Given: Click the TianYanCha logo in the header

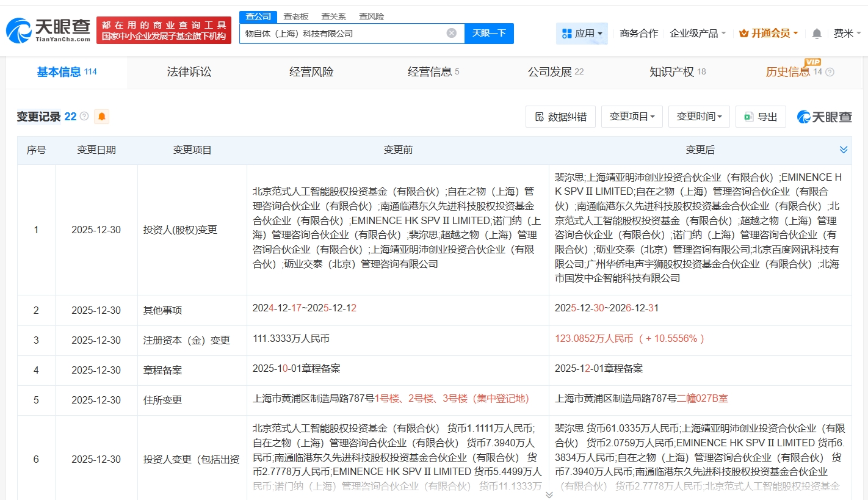Looking at the screenshot, I should pyautogui.click(x=48, y=30).
